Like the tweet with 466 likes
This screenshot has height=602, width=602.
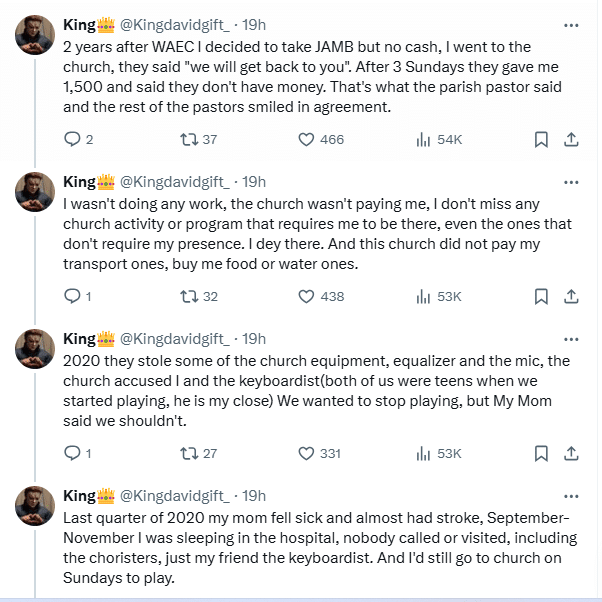(308, 140)
